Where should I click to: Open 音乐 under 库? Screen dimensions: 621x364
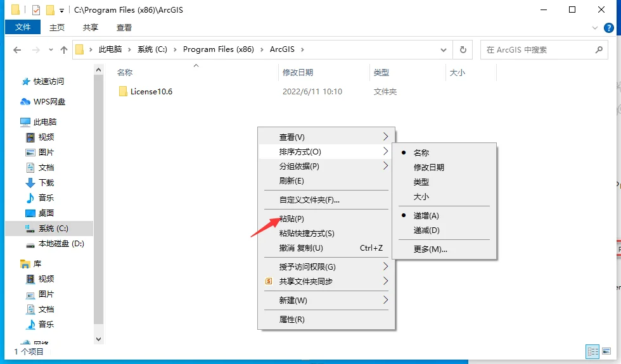[x=40, y=324]
